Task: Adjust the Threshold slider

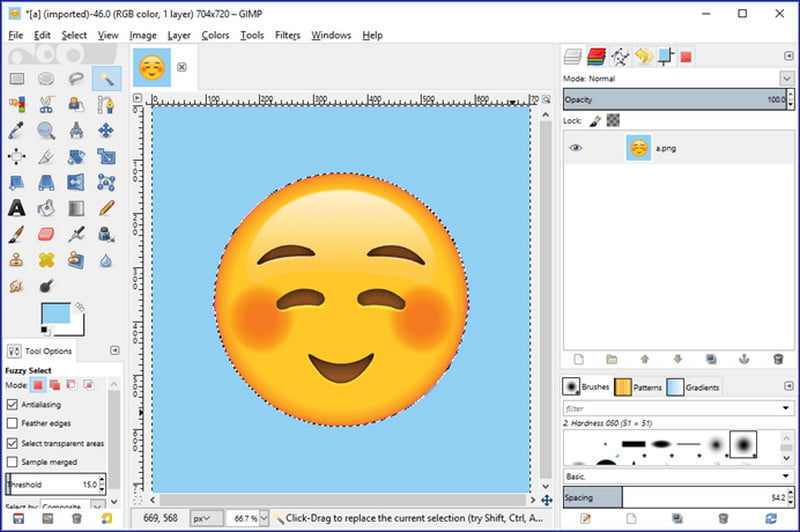Action: 52,484
